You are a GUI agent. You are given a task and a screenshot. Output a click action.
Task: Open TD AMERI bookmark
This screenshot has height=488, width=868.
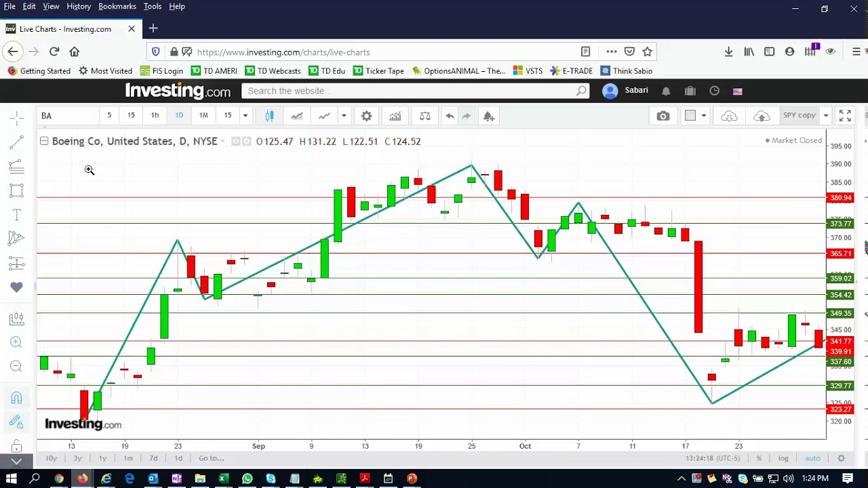point(214,70)
